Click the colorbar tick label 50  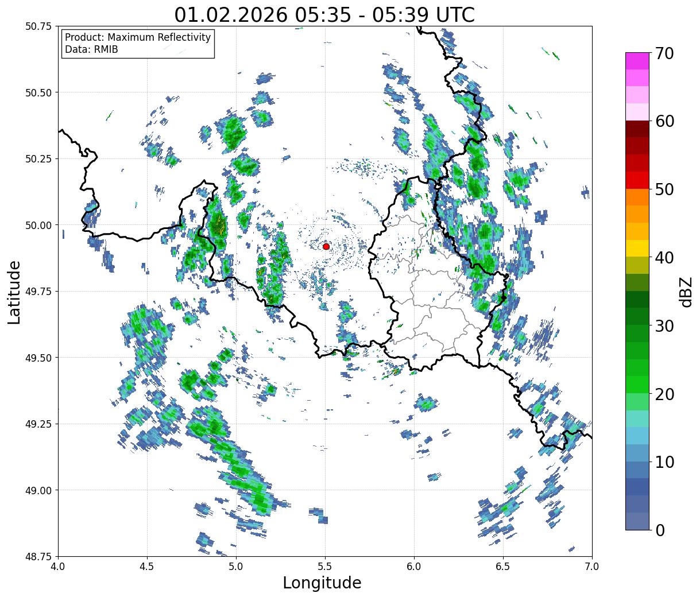click(664, 189)
